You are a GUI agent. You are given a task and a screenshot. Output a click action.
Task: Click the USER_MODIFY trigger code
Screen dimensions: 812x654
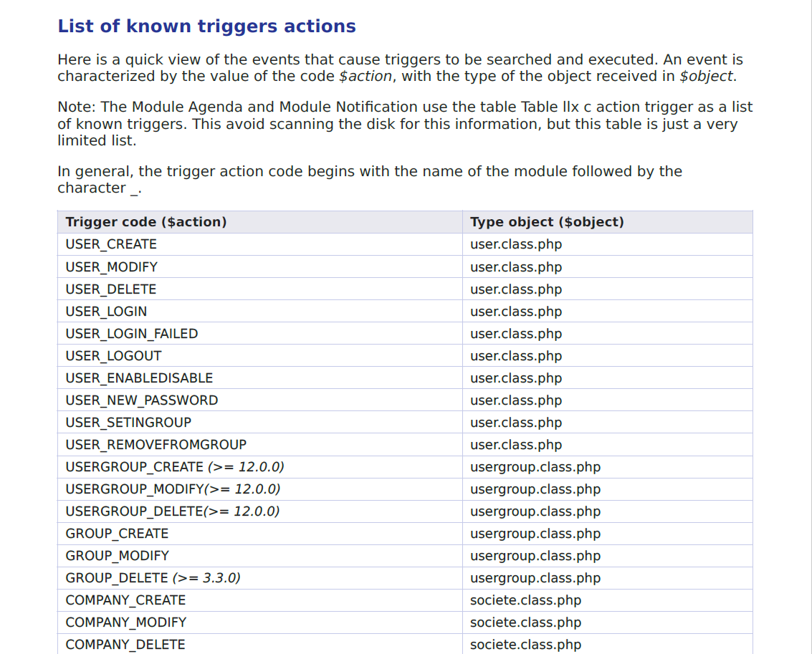[111, 267]
